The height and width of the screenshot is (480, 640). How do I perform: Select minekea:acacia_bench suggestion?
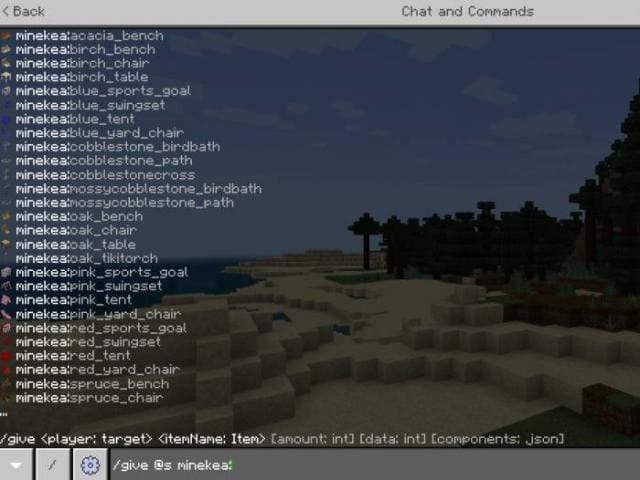[x=89, y=35]
